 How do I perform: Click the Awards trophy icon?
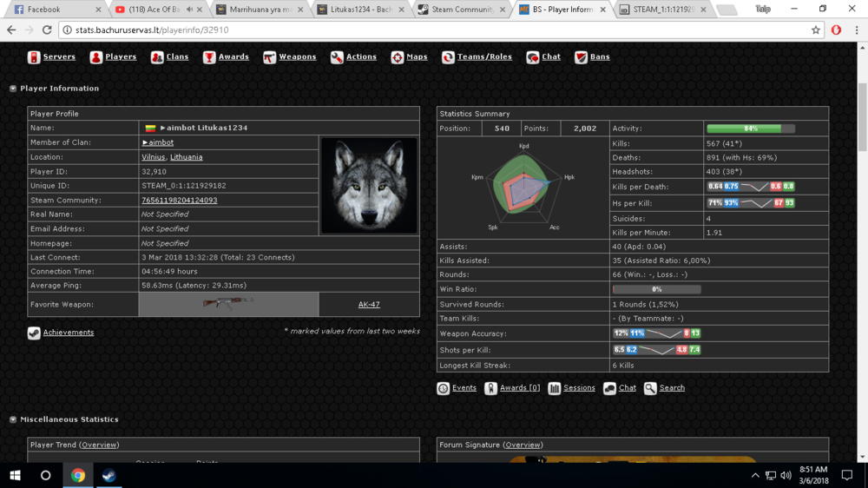click(209, 57)
